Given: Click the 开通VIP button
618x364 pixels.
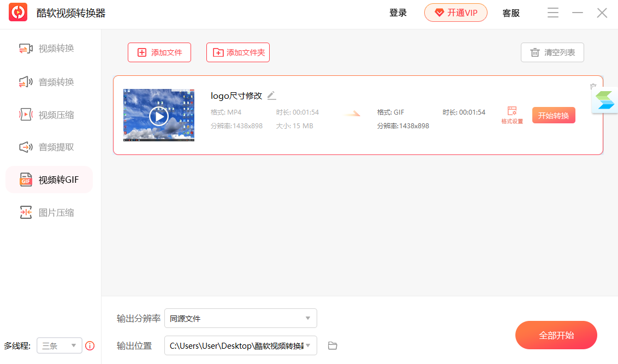Looking at the screenshot, I should 456,13.
